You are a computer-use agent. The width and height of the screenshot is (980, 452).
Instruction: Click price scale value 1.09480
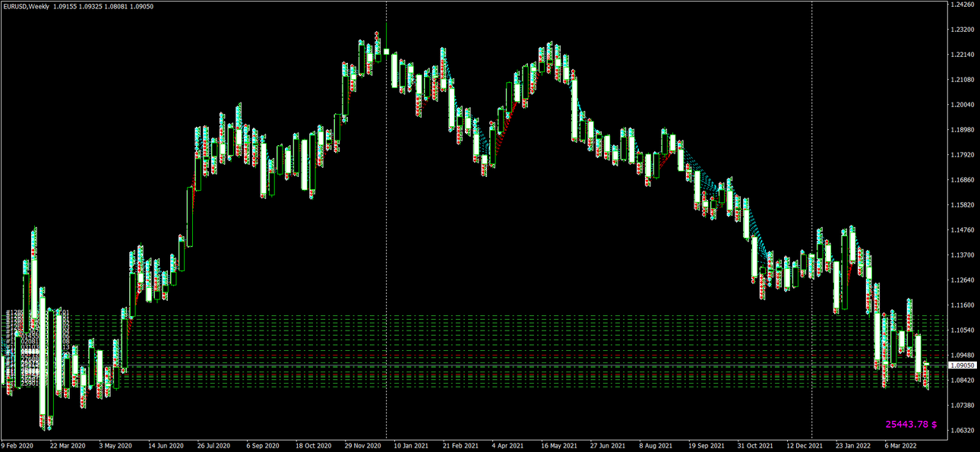pos(961,356)
